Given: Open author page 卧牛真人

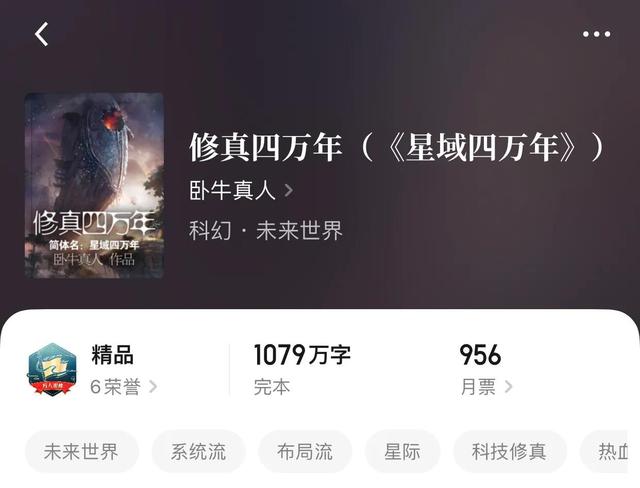Looking at the screenshot, I should tap(233, 191).
